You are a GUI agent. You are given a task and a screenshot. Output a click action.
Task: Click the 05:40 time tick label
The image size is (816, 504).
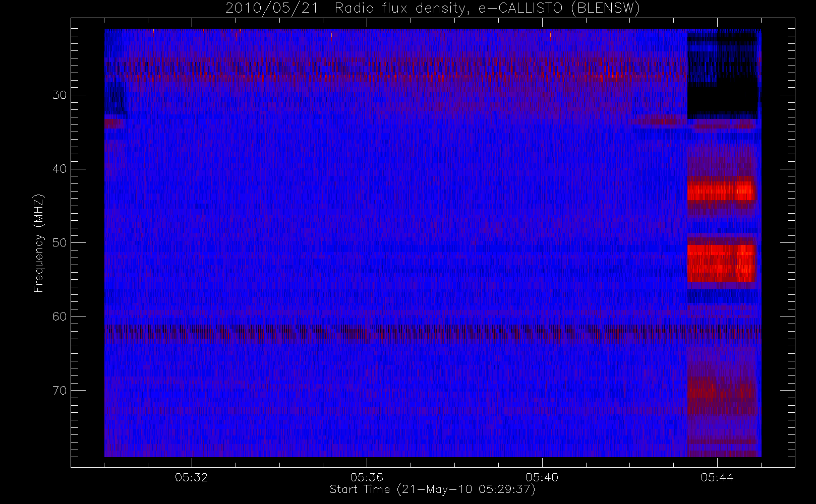(x=542, y=477)
